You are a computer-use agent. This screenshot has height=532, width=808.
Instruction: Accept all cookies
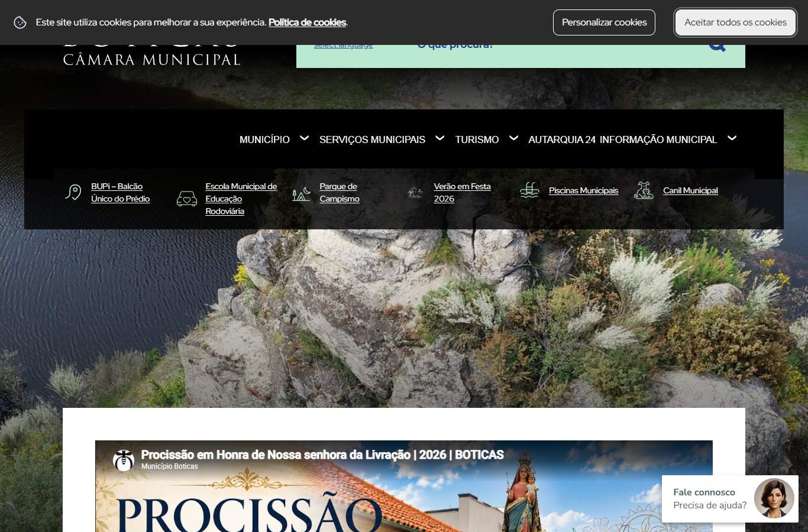[x=735, y=22]
